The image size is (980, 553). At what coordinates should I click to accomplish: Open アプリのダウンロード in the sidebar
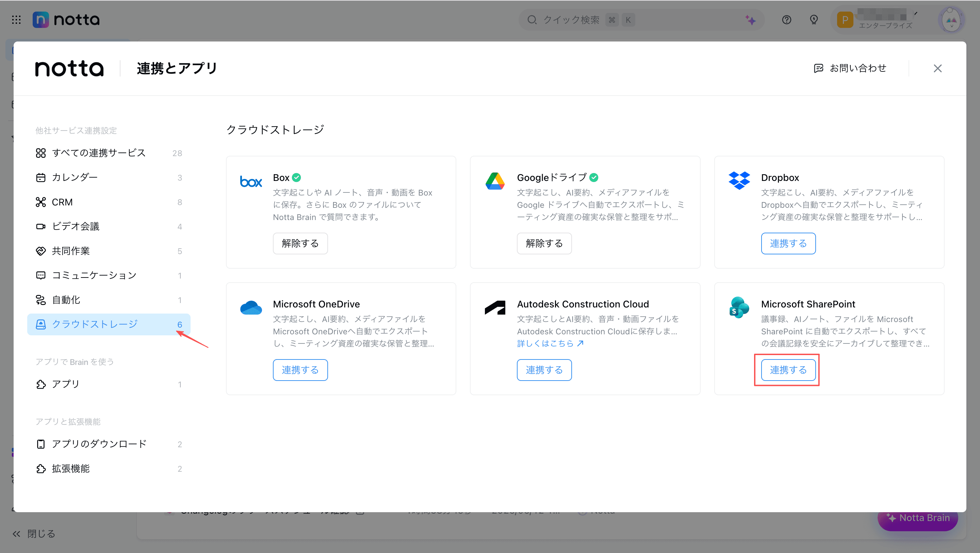click(109, 444)
